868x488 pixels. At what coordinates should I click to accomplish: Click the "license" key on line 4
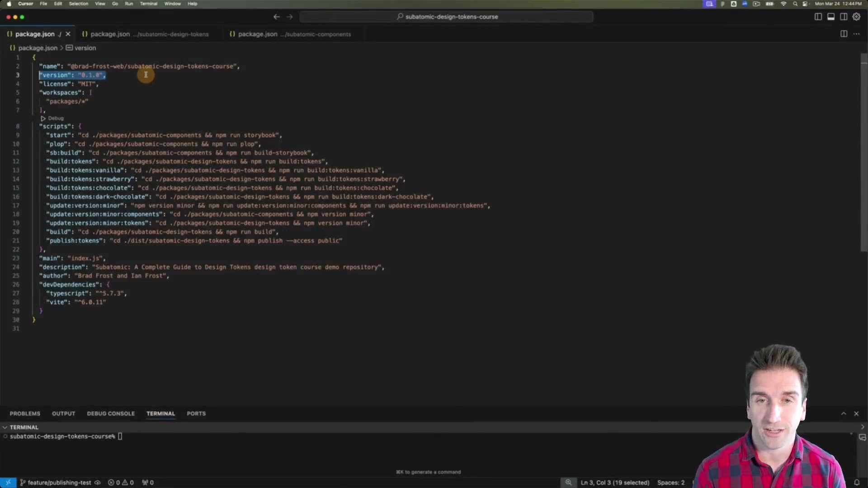point(55,84)
